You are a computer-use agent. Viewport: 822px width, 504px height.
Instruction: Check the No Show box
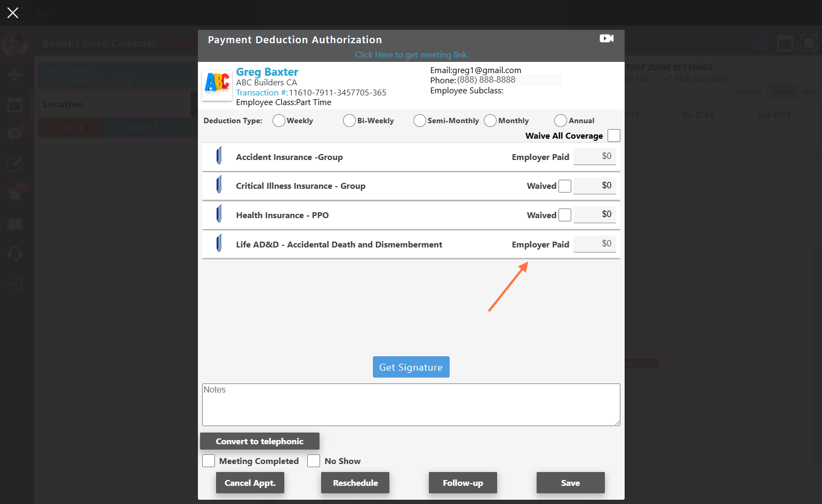(x=314, y=461)
